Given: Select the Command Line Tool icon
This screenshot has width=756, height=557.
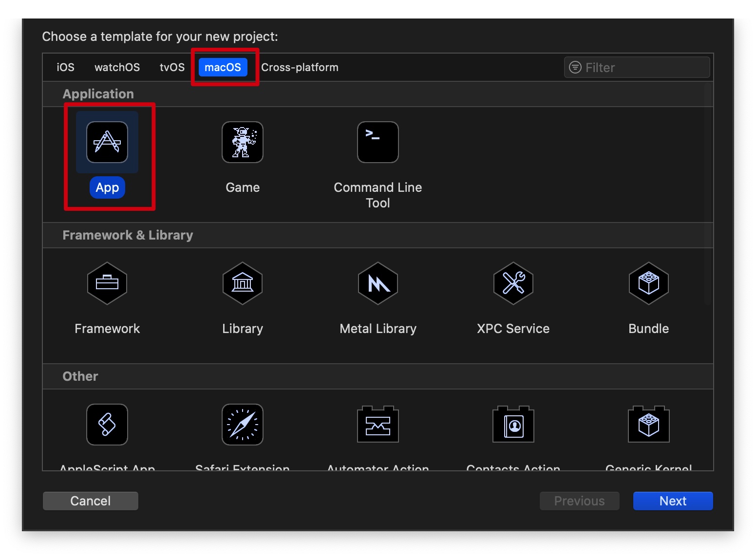Looking at the screenshot, I should coord(378,142).
